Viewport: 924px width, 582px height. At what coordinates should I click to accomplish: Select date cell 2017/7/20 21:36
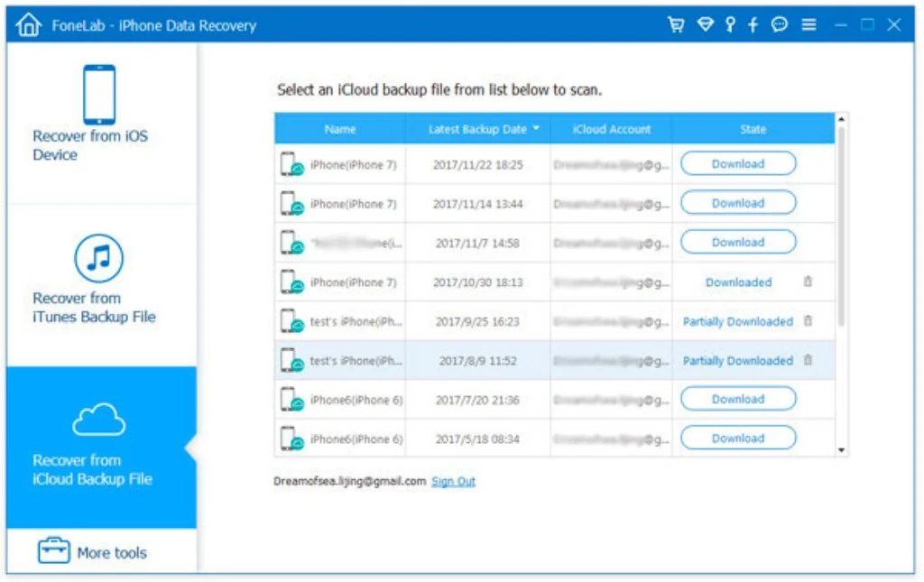[x=477, y=400]
